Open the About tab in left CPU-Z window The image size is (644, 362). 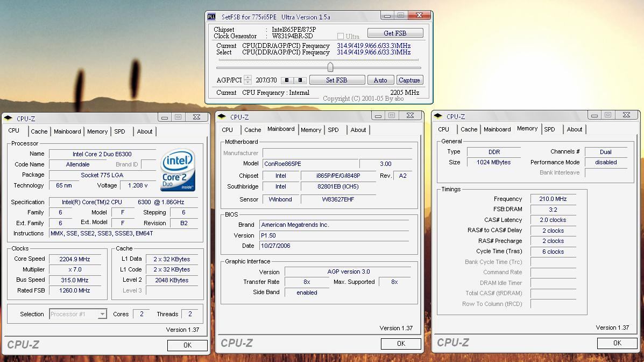click(145, 131)
